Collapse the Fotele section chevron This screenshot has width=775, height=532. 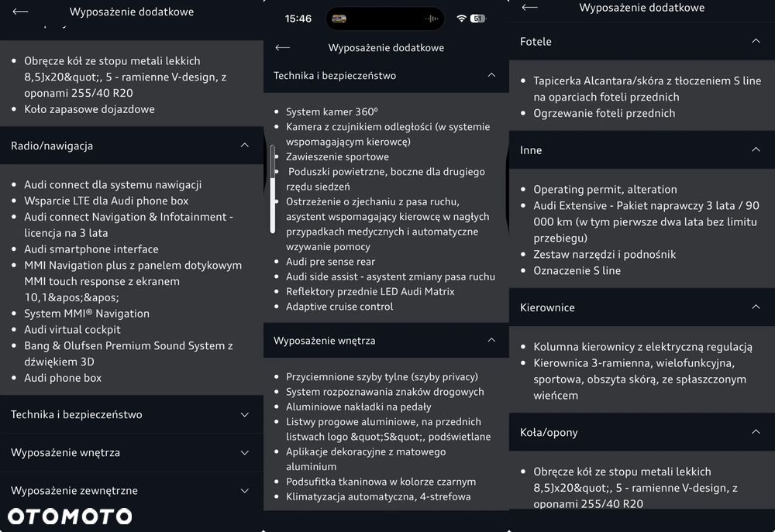756,41
